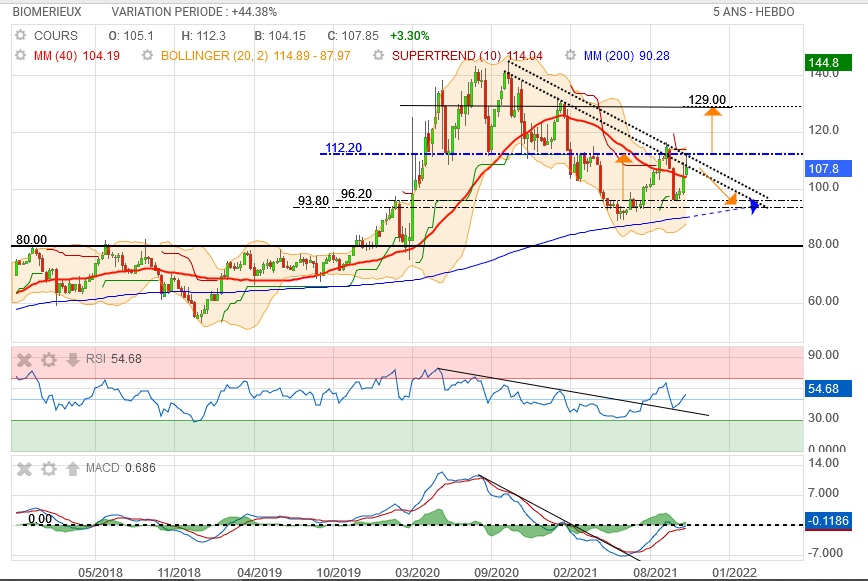868x581 pixels.
Task: Click the 03/2020 date axis label
Action: click(x=417, y=572)
